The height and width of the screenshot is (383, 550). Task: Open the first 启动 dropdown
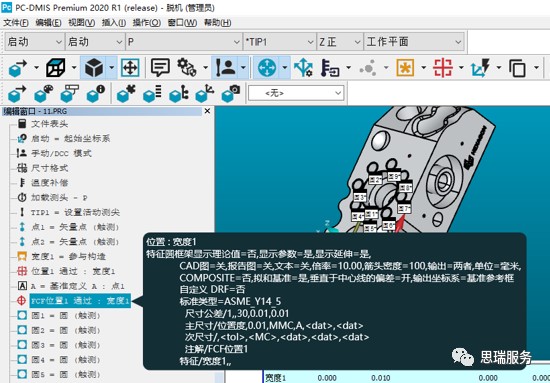pyautogui.click(x=34, y=42)
